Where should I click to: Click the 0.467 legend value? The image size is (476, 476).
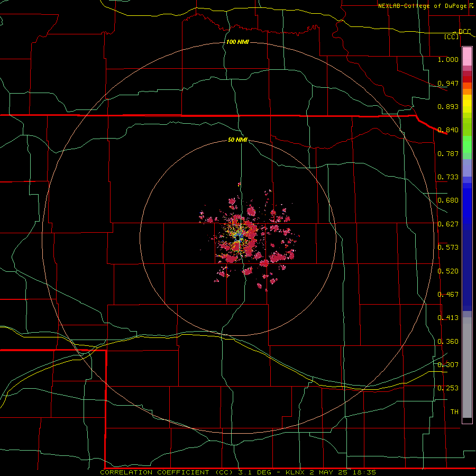tap(448, 295)
